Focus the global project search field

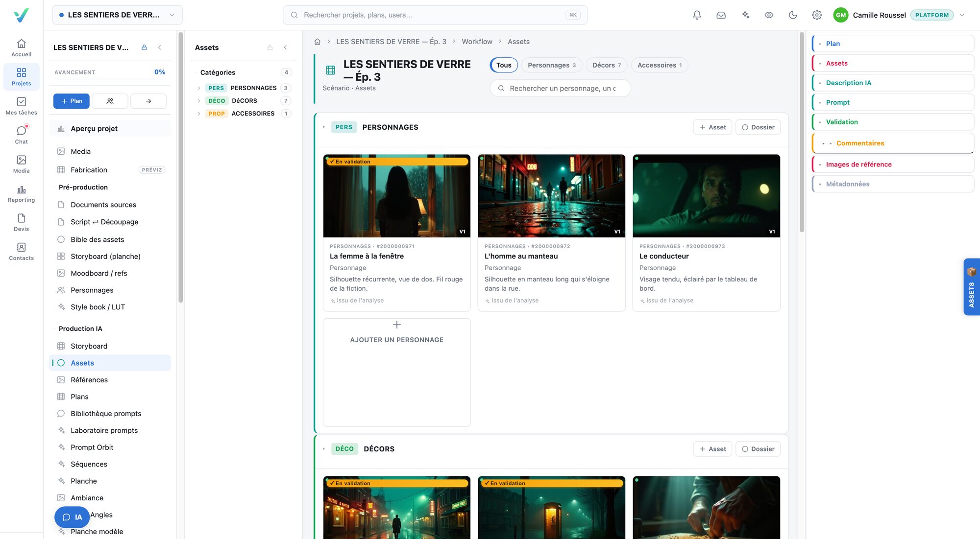[435, 15]
